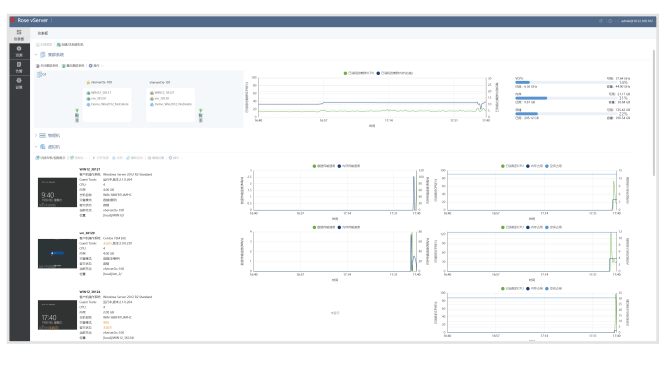Open the admin user account menu in header
666x381 pixels.
pos(636,21)
